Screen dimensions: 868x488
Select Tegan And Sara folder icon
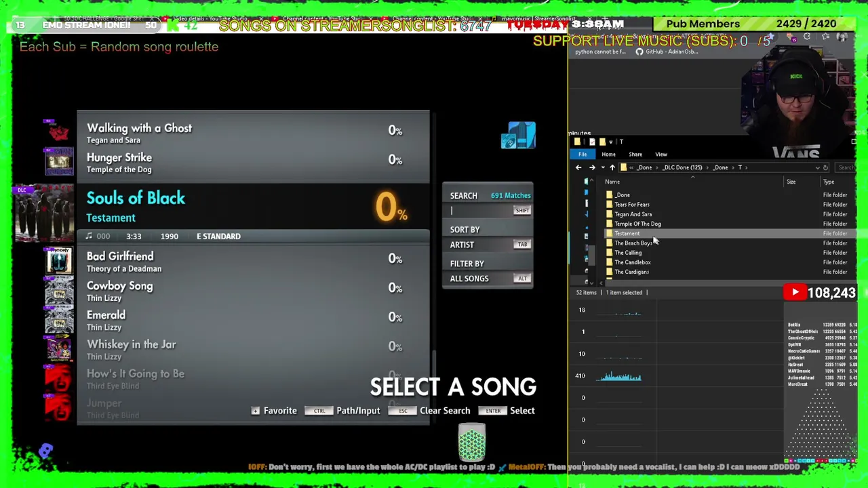coord(609,214)
